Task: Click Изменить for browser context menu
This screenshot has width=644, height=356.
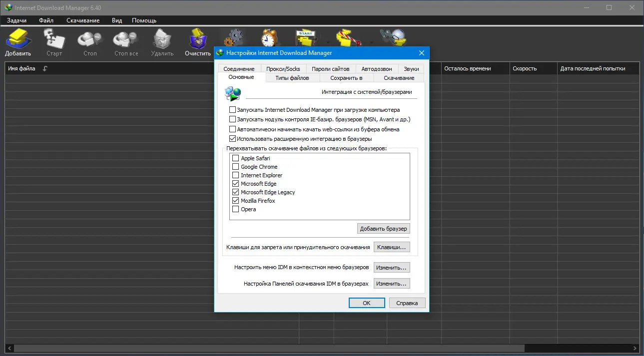Action: point(392,267)
